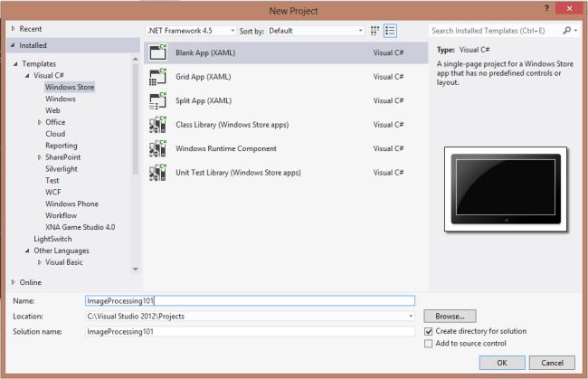This screenshot has width=588, height=379.
Task: Click tree scrollbar up arrow
Action: pos(136,59)
